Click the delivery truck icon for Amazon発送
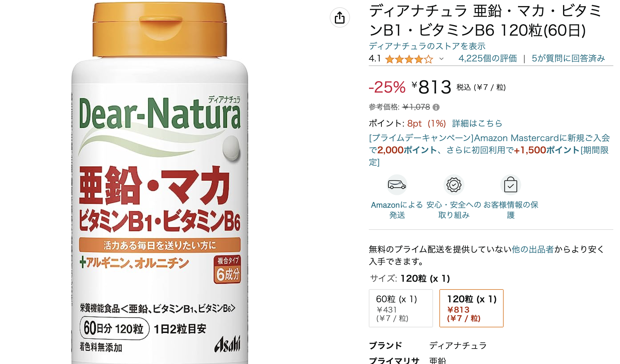 click(397, 184)
